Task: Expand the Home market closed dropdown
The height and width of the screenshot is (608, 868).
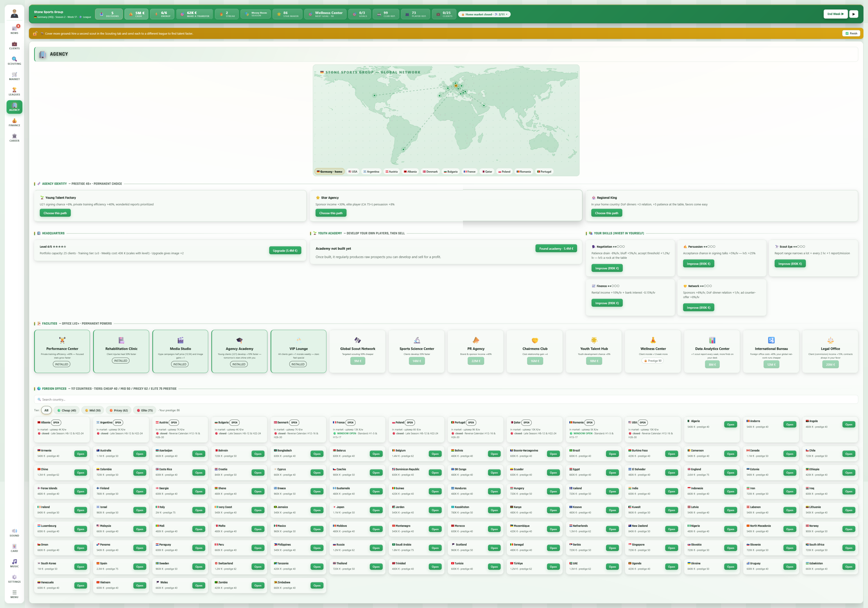Action: tap(484, 14)
